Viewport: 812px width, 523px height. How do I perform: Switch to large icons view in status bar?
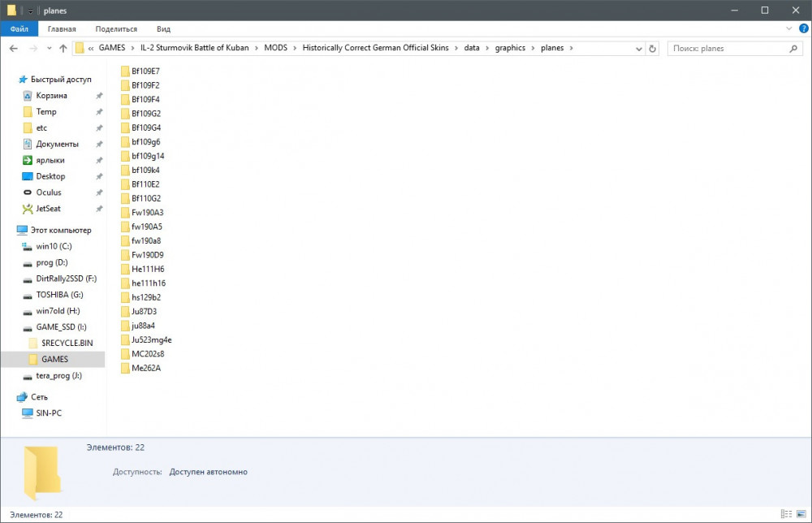(801, 514)
